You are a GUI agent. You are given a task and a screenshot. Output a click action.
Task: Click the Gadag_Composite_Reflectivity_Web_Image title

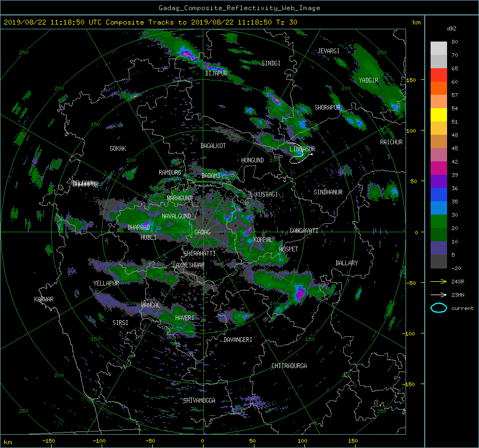[x=239, y=8]
